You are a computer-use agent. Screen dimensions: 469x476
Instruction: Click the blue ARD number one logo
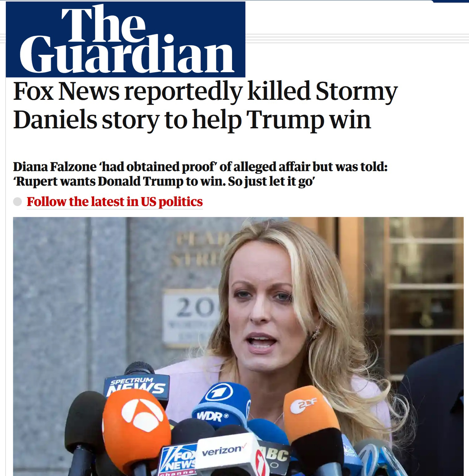(219, 392)
